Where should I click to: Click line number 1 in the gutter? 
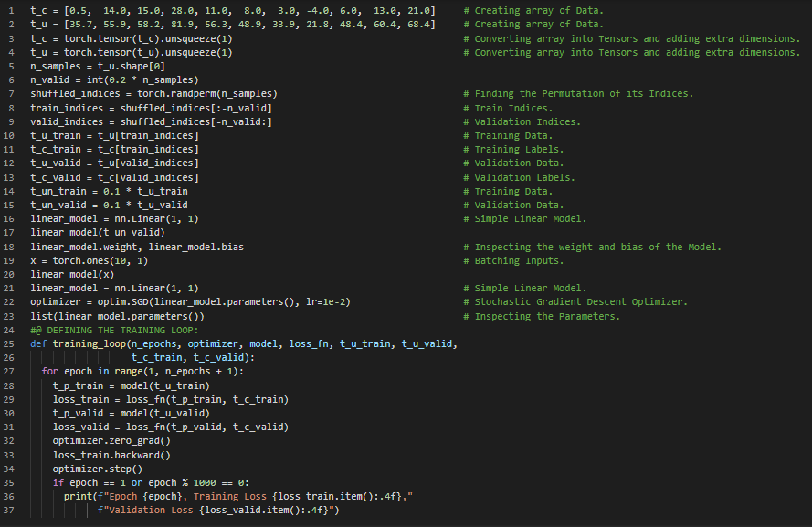click(x=10, y=11)
